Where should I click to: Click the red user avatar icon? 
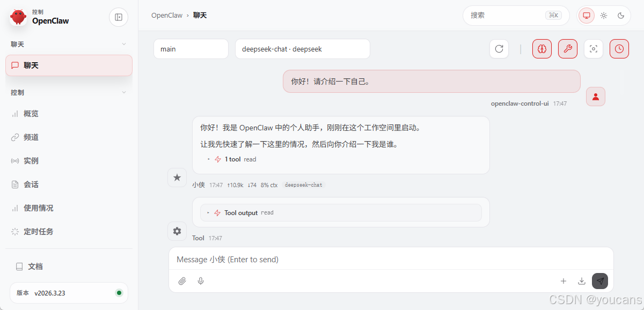[596, 97]
